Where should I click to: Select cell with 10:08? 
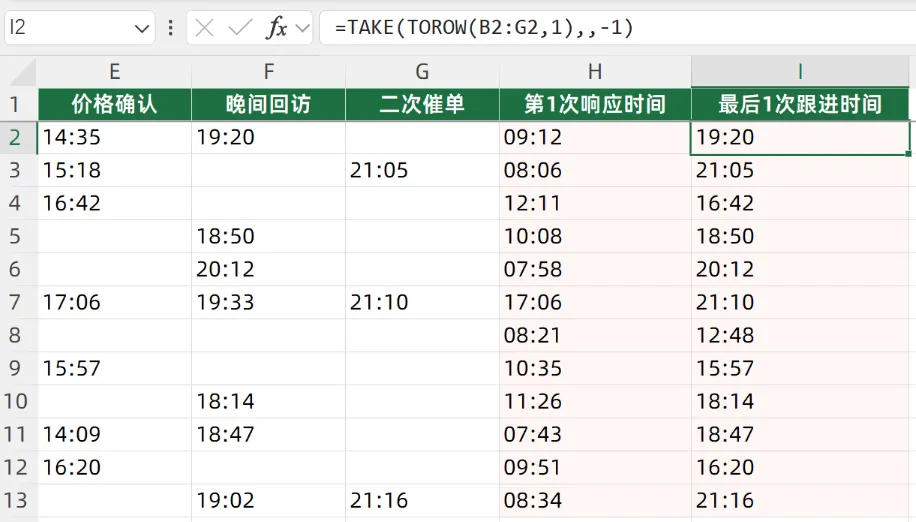click(x=595, y=236)
